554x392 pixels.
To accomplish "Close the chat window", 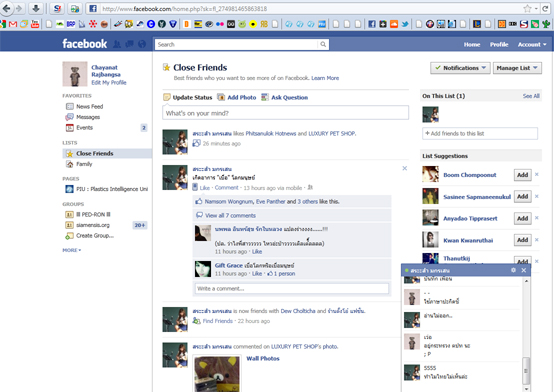I will (x=524, y=270).
